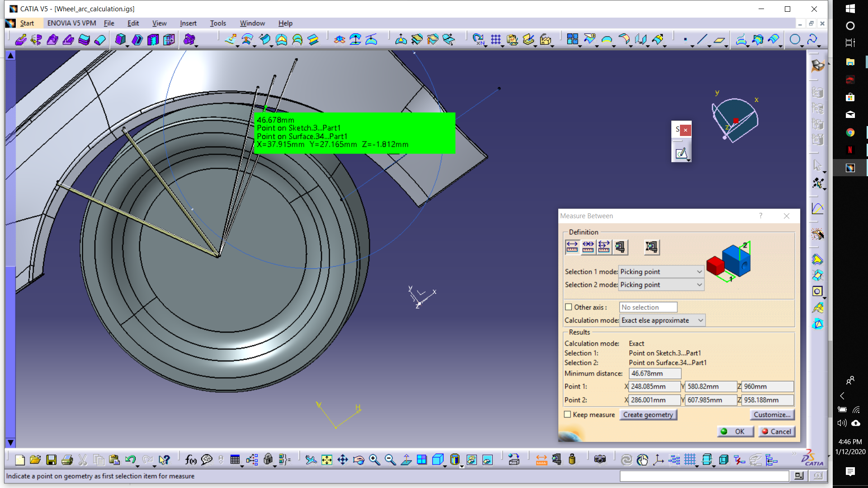This screenshot has width=868, height=488.
Task: Click the Fit All In icon
Action: click(326, 460)
